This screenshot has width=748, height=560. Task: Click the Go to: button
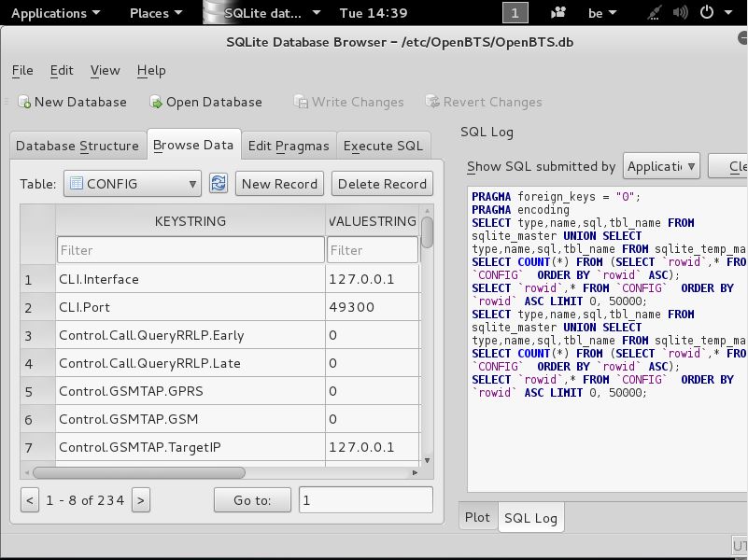coord(252,500)
